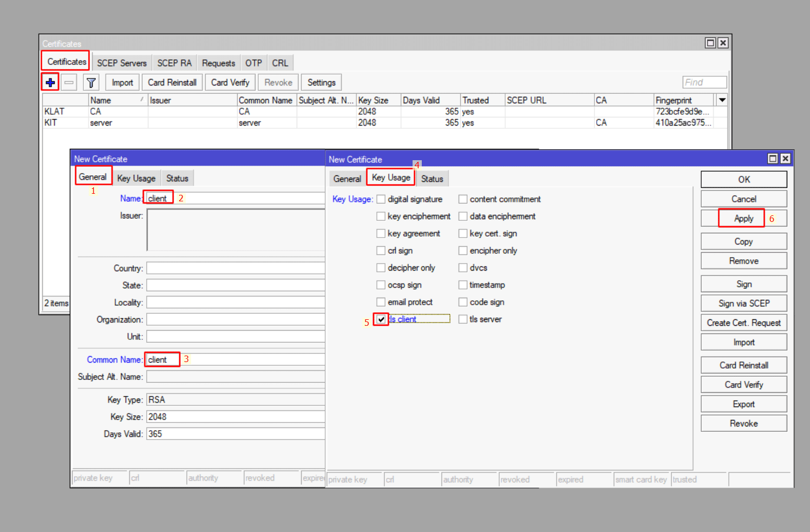
Task: Click Card Reinstall in dialog side panel
Action: 744,365
